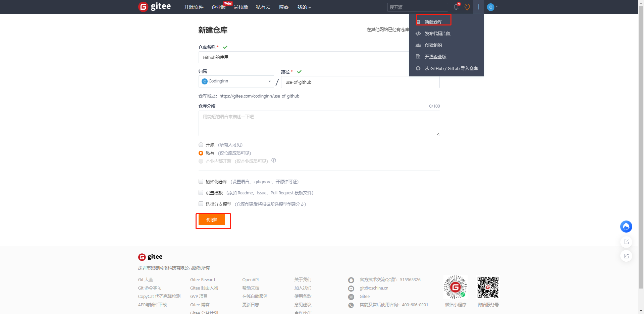Click the 仓库介绍 description textarea

319,123
